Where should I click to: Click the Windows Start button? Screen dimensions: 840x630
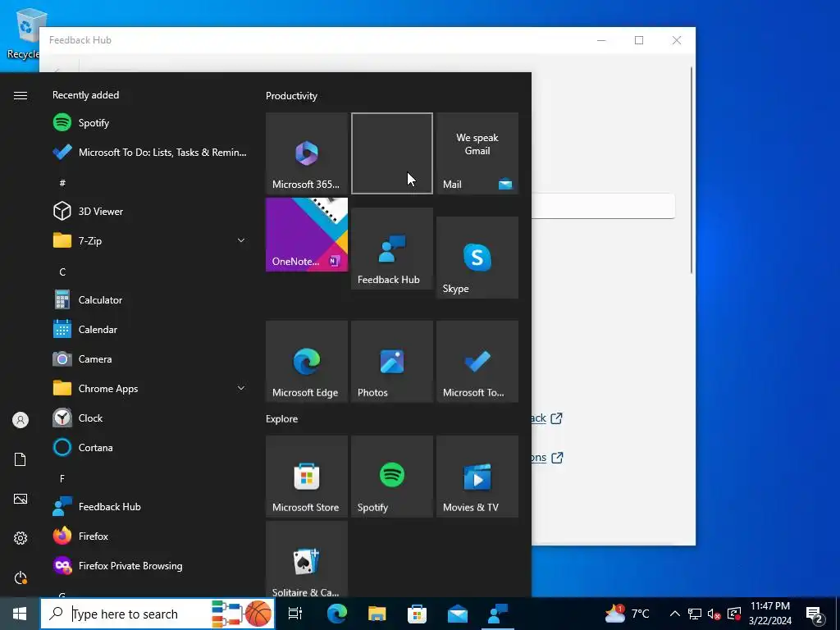(x=20, y=614)
